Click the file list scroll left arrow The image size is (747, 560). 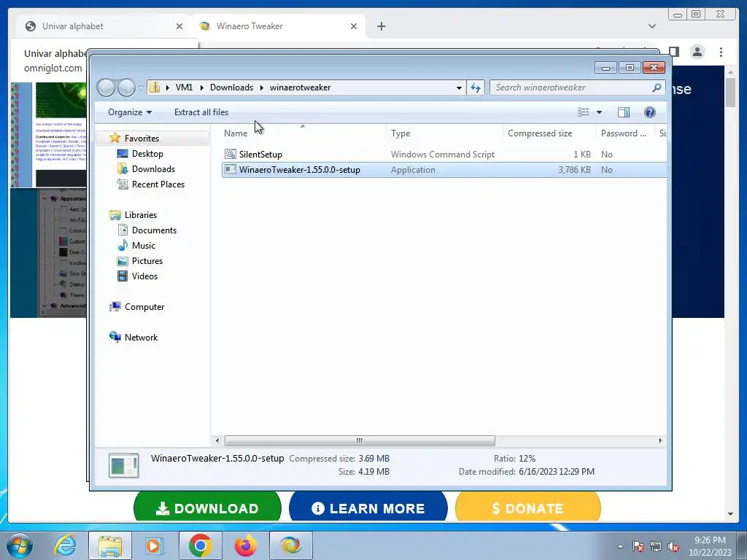[217, 440]
